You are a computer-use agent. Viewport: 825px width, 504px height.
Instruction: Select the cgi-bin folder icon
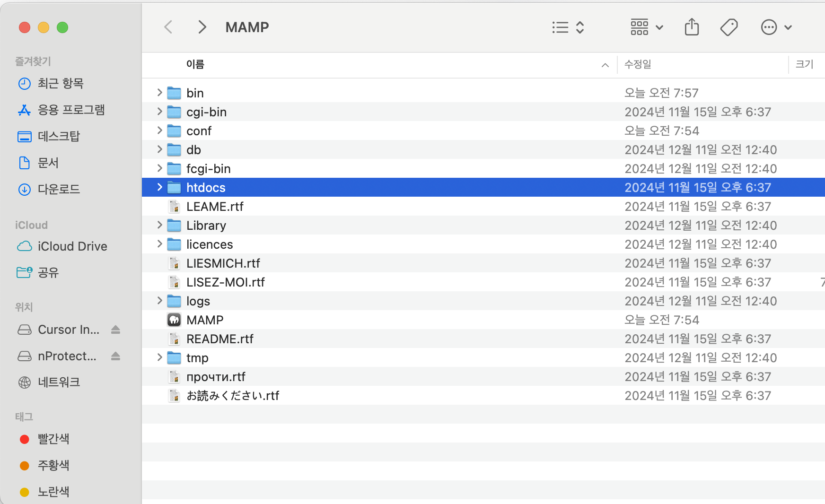pos(174,112)
